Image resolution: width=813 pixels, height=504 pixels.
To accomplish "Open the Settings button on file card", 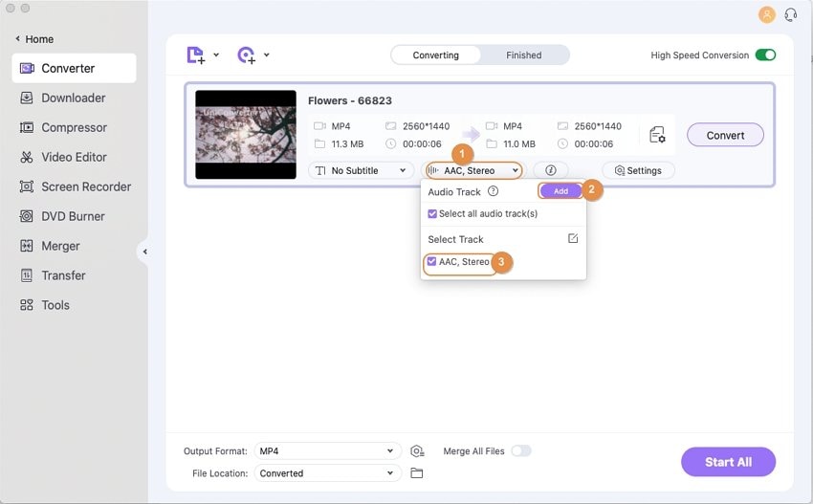I will pos(638,170).
